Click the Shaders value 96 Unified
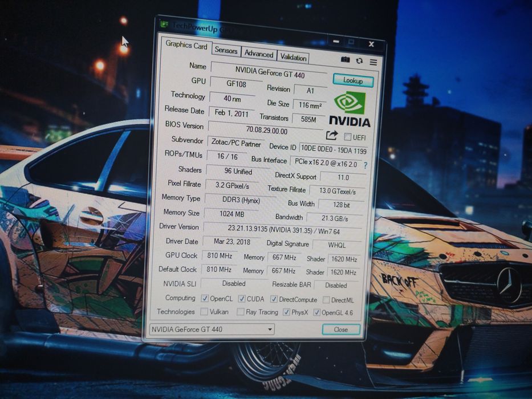 coord(238,171)
